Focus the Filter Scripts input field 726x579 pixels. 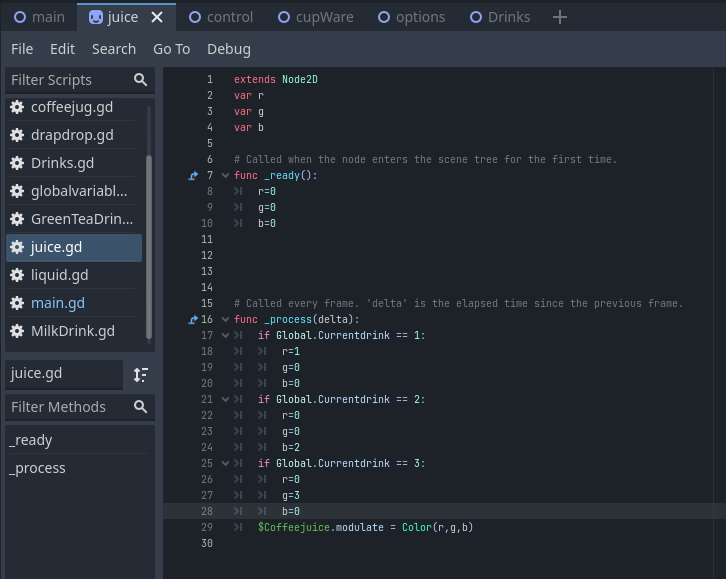click(65, 80)
